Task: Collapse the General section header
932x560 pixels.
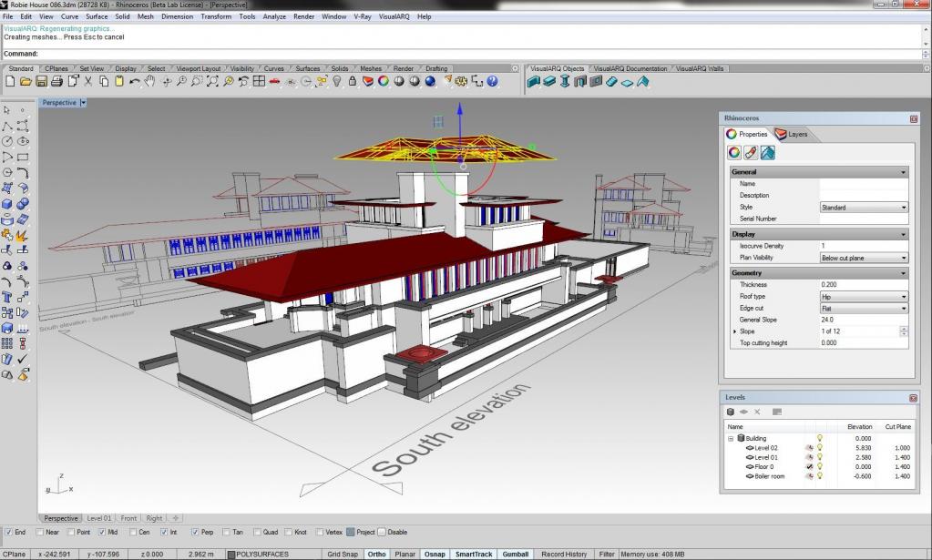Action: [x=819, y=171]
